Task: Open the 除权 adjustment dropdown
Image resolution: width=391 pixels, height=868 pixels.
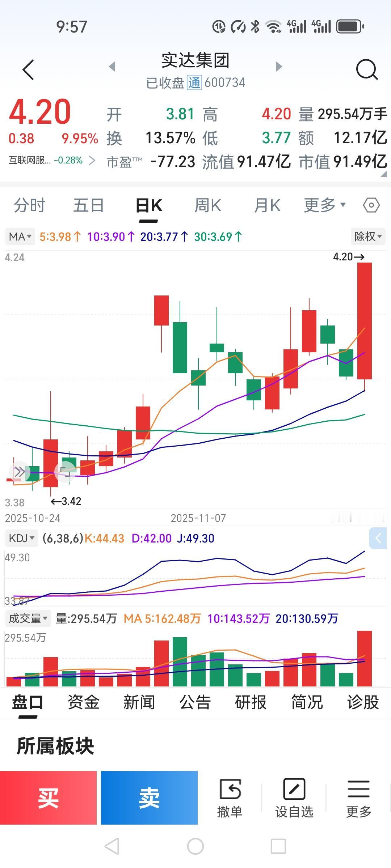Action: click(368, 237)
